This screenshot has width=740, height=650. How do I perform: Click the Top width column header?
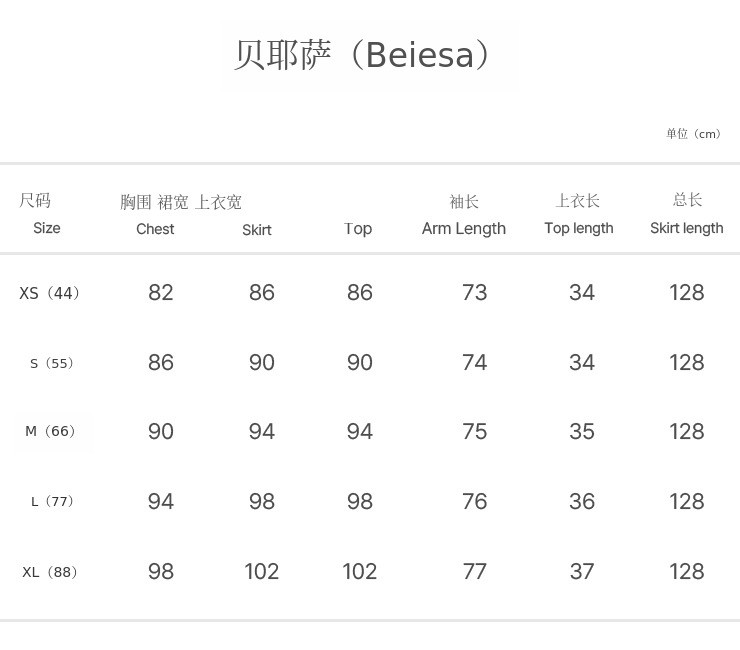point(358,229)
